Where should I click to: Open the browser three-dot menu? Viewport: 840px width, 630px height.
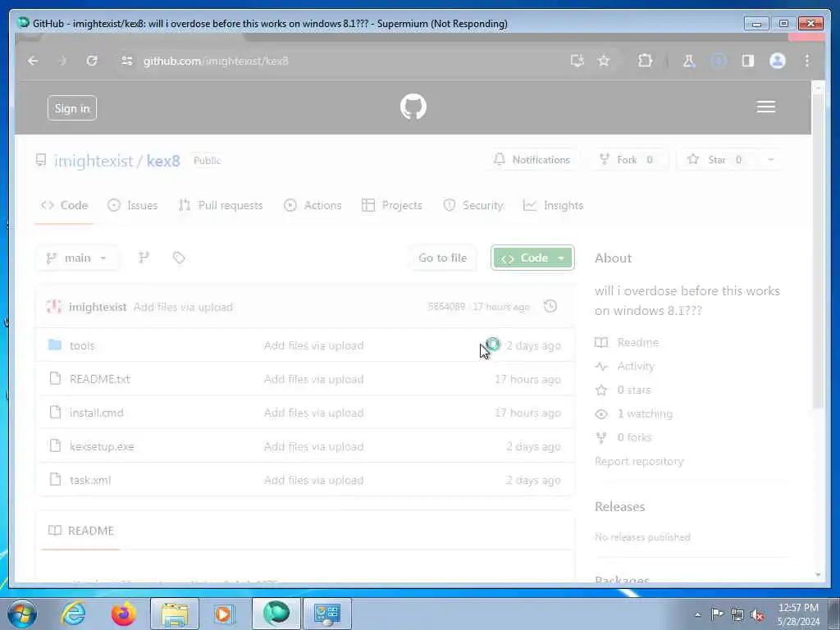click(807, 61)
